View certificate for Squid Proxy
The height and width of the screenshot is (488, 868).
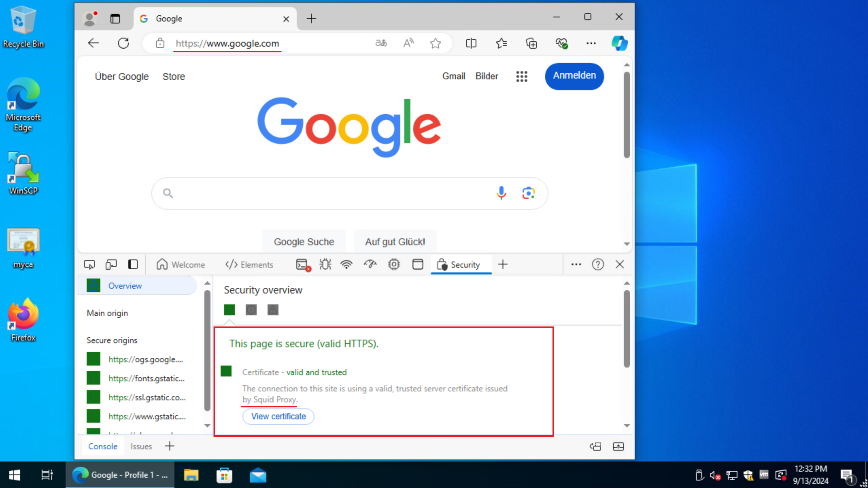pyautogui.click(x=278, y=416)
